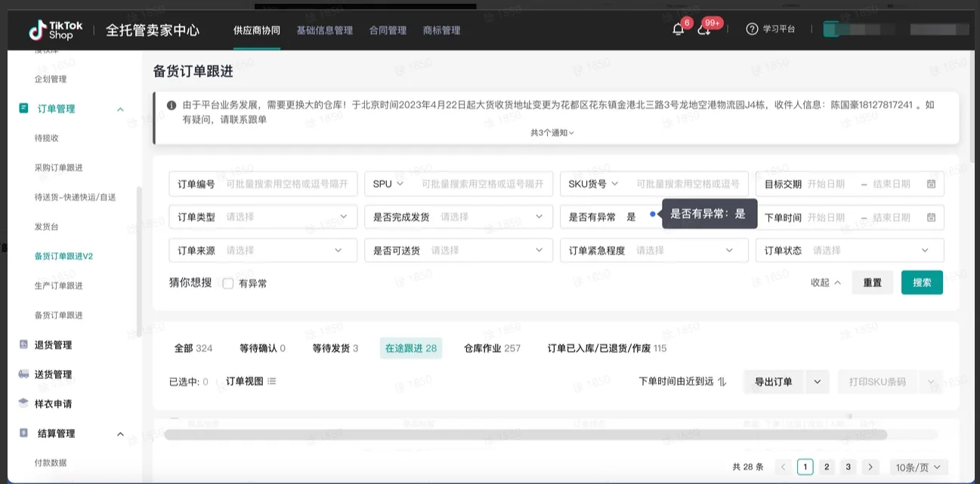Click the 送货管理 truck icon
This screenshot has height=484, width=980.
pyautogui.click(x=24, y=375)
